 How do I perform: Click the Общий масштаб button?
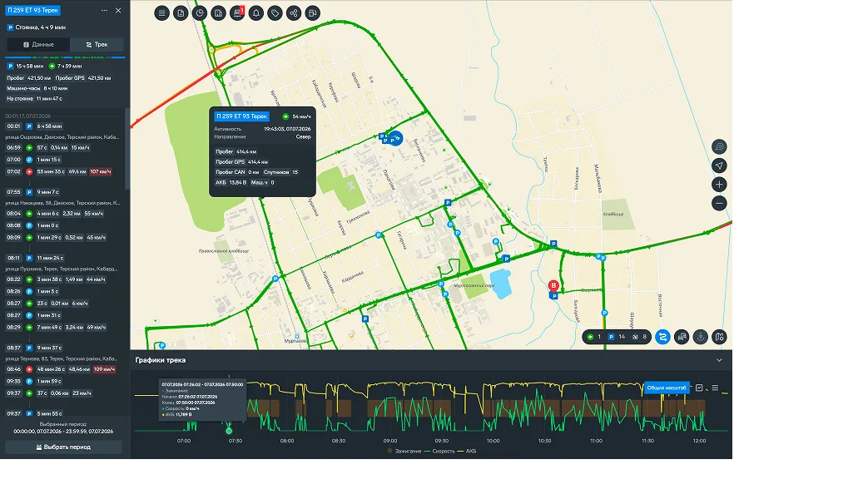coord(667,388)
